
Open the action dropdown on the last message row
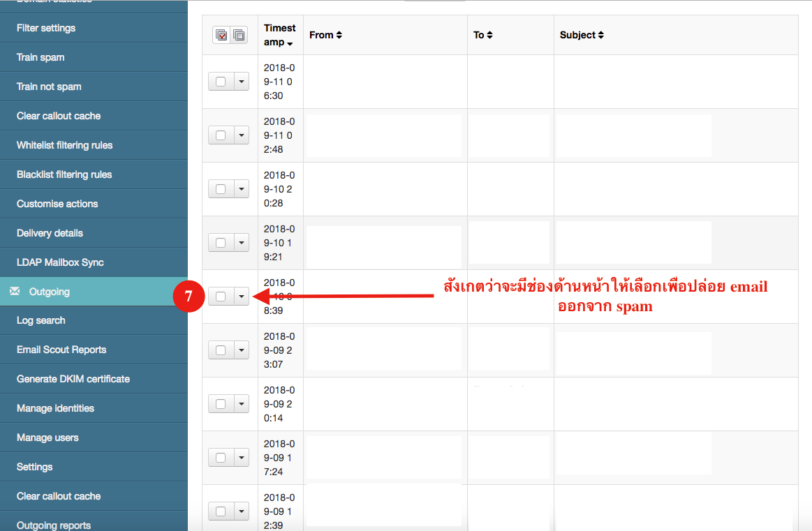tap(242, 511)
